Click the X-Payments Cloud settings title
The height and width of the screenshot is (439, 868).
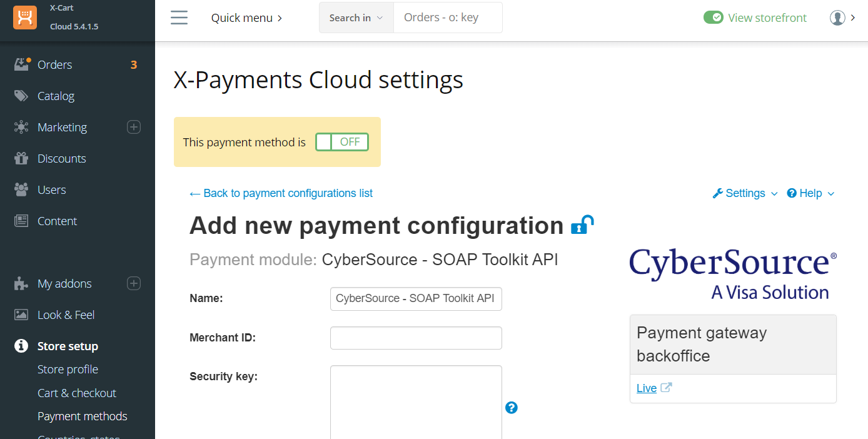tap(318, 80)
